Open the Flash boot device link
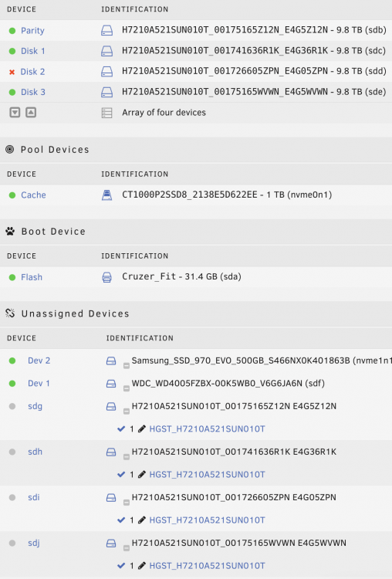Image resolution: width=392 pixels, height=579 pixels. coord(32,277)
